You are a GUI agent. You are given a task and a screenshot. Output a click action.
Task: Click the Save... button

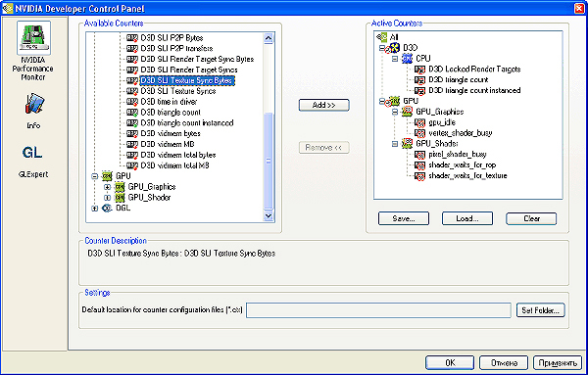tap(404, 218)
